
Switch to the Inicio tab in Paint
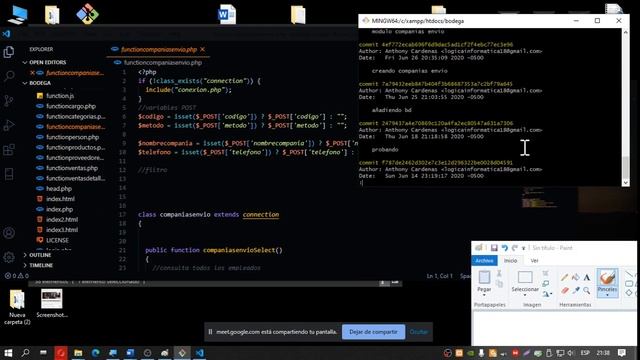click(510, 260)
